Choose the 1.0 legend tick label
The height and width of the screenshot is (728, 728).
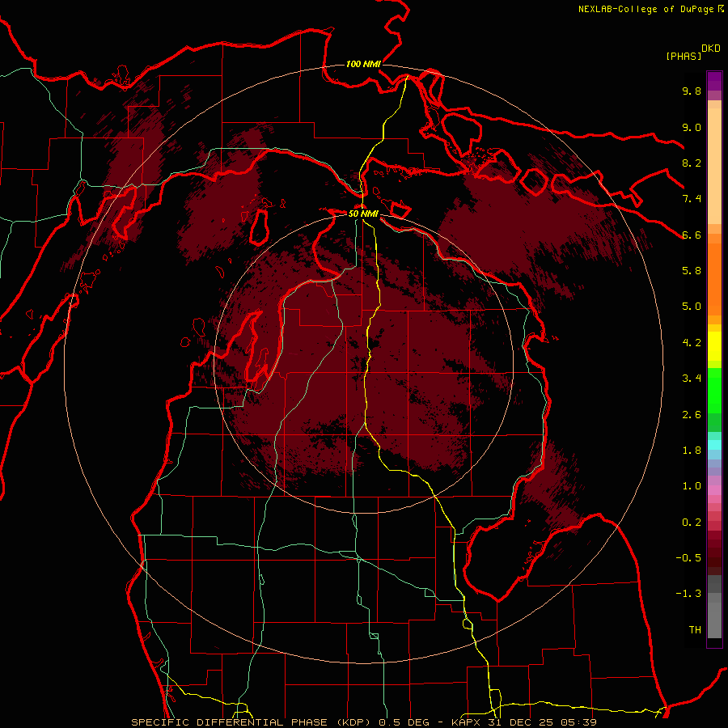[x=692, y=486]
